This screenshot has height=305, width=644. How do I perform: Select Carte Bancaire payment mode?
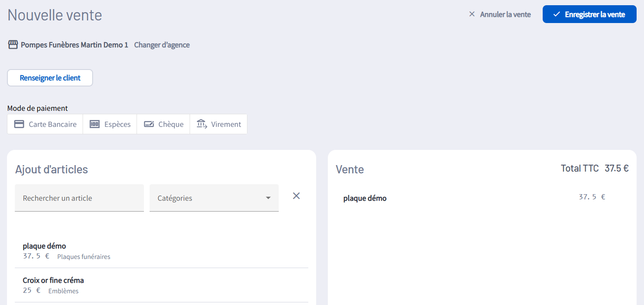(x=45, y=124)
